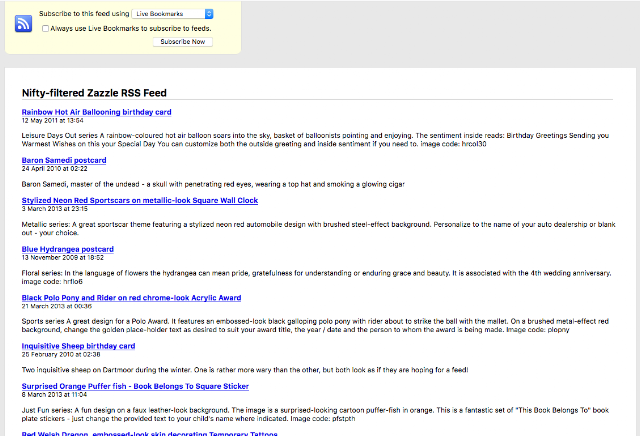The height and width of the screenshot is (436, 640).
Task: Open Black Polo Pony Acrylic Award link
Action: pyautogui.click(x=131, y=298)
